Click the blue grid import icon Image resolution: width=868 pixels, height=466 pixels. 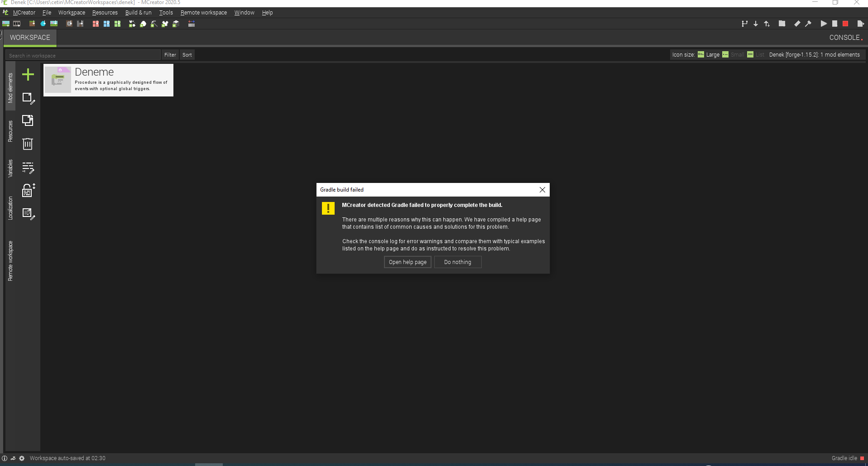(x=106, y=24)
